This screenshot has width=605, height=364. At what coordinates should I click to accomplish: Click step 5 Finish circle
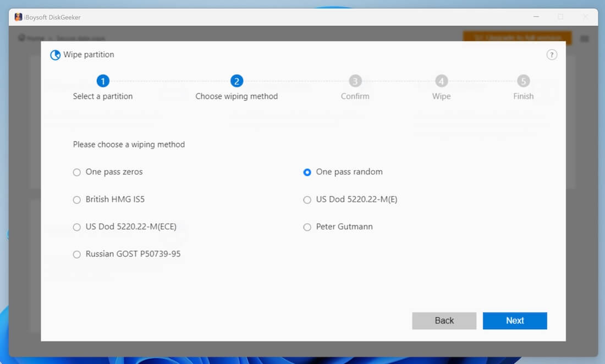coord(523,81)
